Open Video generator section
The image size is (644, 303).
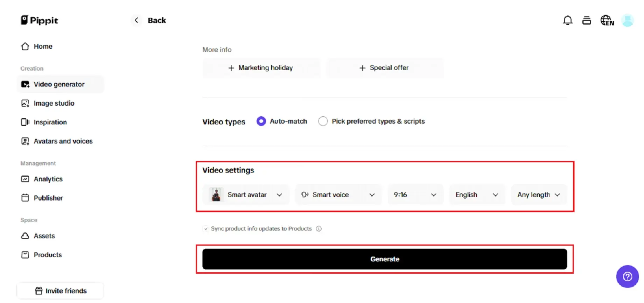coord(60,84)
